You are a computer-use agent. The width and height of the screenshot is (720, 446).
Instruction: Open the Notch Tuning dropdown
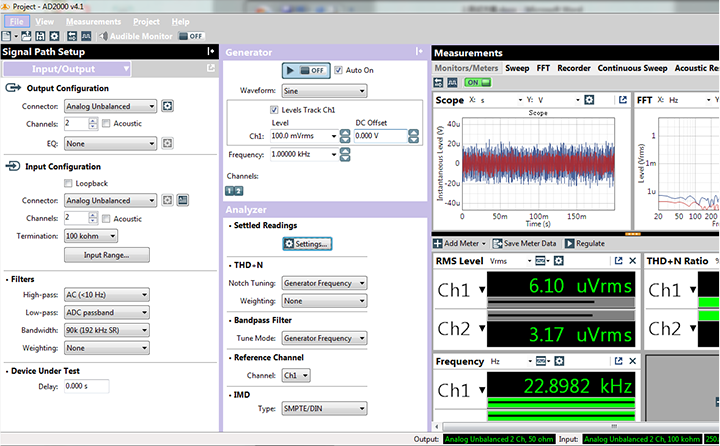(x=325, y=283)
